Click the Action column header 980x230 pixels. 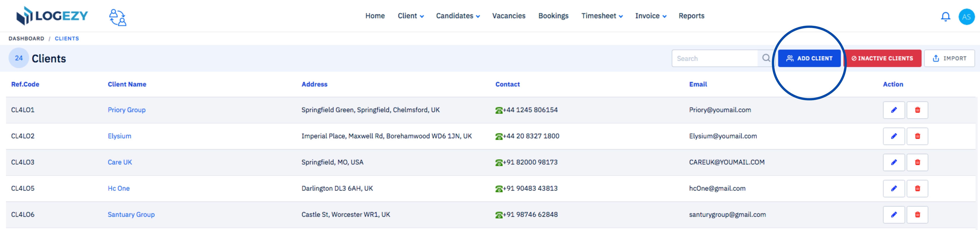(x=893, y=84)
